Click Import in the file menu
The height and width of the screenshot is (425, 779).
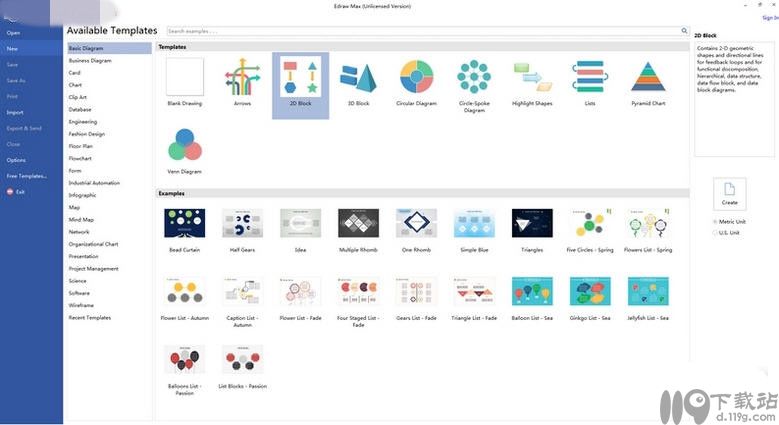coord(15,112)
